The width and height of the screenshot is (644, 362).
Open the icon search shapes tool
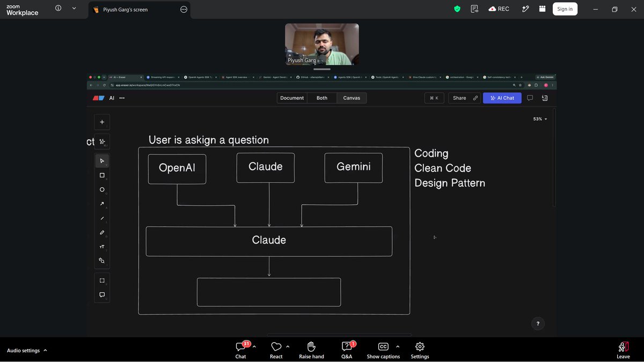click(102, 261)
